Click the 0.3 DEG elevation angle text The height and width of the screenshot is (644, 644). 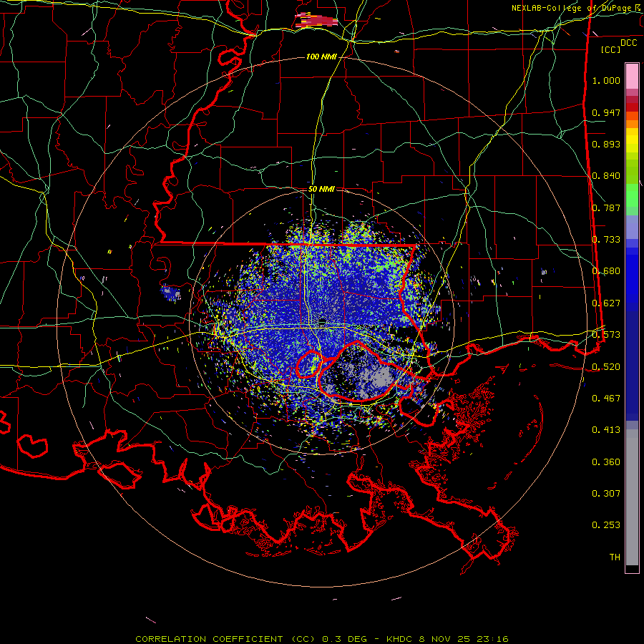point(344,639)
